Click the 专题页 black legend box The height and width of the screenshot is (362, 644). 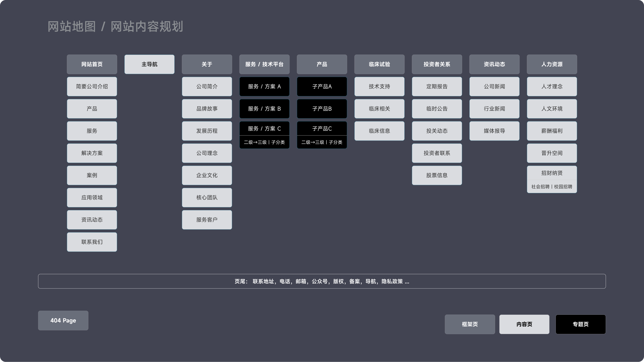[x=580, y=324]
